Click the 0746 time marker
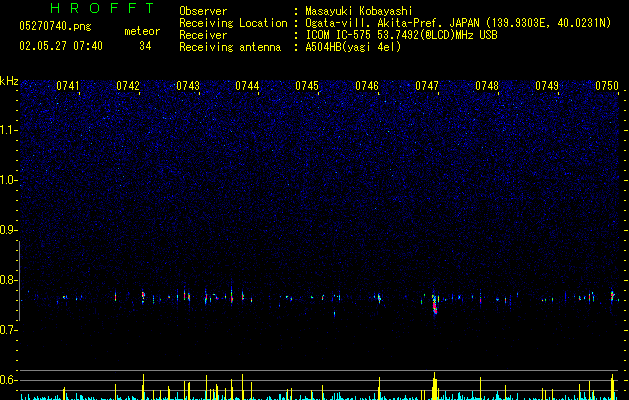The height and width of the screenshot is (400, 629). pos(367,86)
